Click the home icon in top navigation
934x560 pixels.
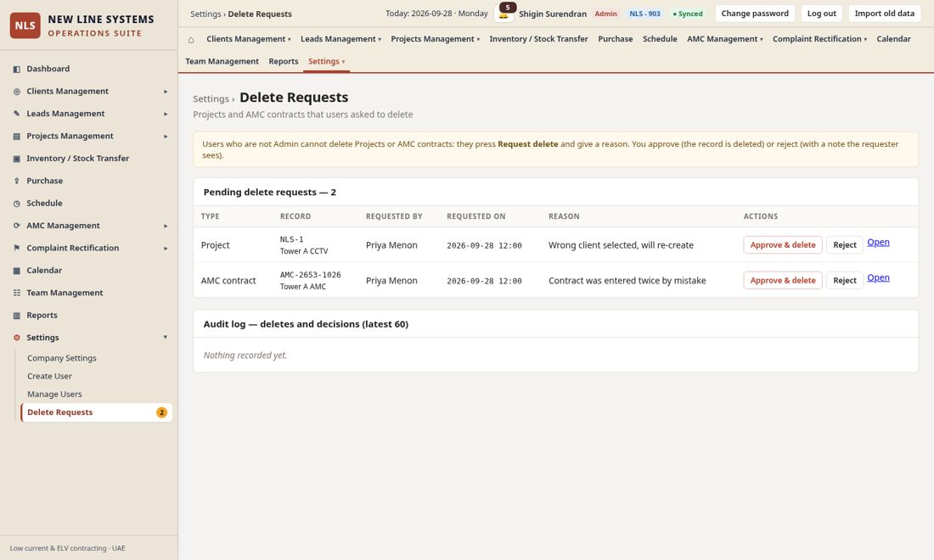[x=190, y=39]
